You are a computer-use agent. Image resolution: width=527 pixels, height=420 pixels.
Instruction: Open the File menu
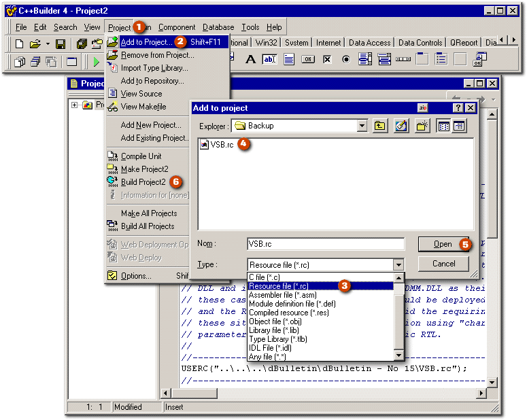coord(21,27)
